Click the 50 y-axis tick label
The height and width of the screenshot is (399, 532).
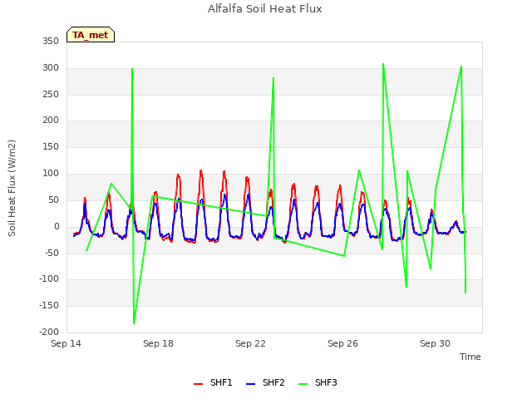pyautogui.click(x=53, y=199)
